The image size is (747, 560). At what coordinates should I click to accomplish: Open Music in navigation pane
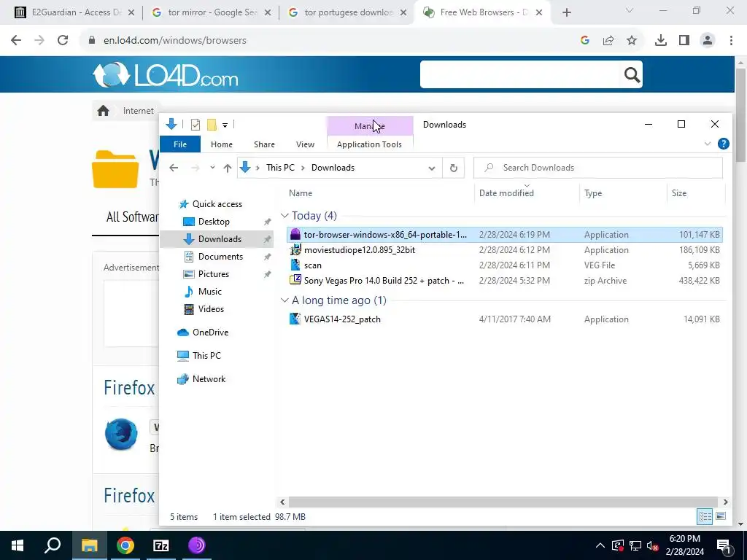[209, 292]
